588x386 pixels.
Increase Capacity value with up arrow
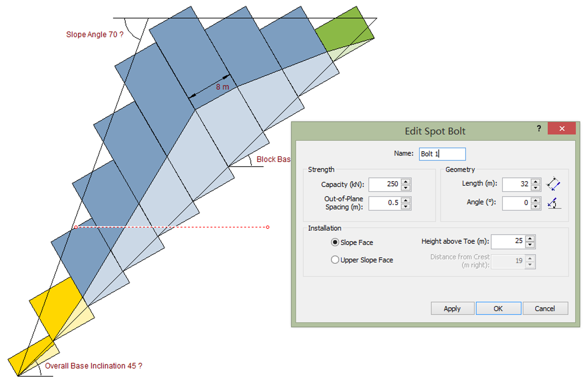(x=406, y=182)
